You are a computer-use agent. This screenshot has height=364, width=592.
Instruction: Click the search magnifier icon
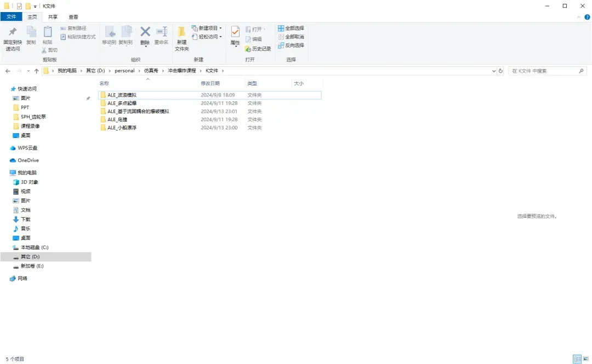581,71
